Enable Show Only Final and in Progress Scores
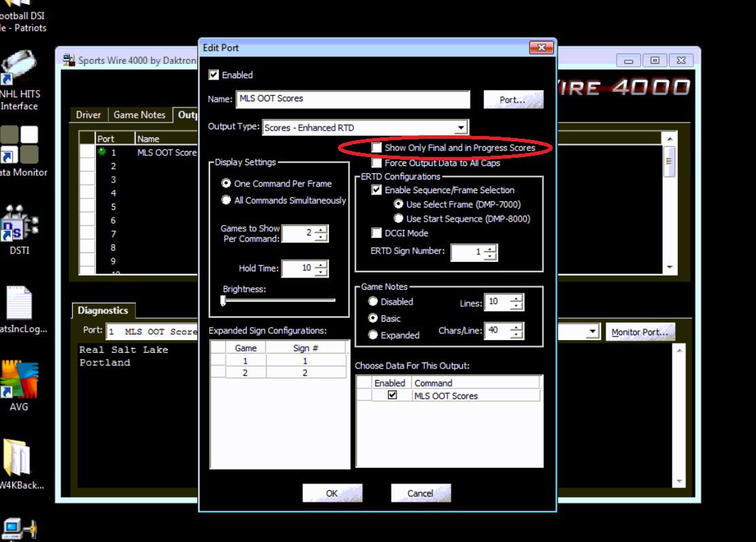756x542 pixels. pyautogui.click(x=377, y=148)
